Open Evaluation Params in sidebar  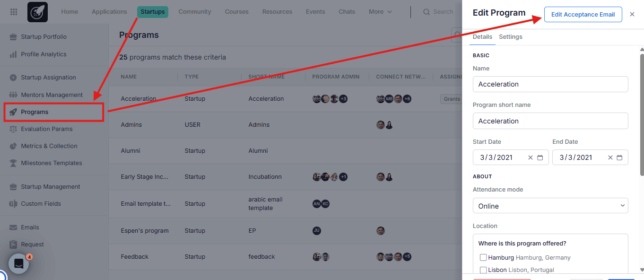tap(46, 129)
